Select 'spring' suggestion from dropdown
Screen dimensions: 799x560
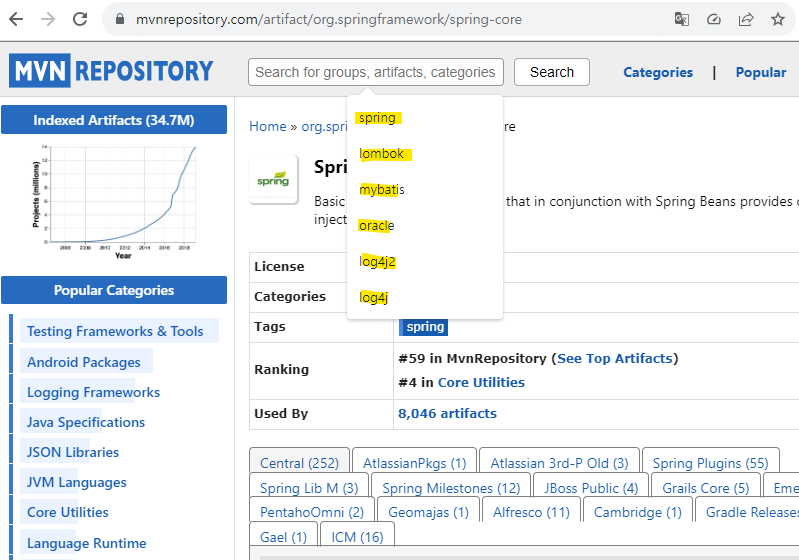click(x=378, y=118)
